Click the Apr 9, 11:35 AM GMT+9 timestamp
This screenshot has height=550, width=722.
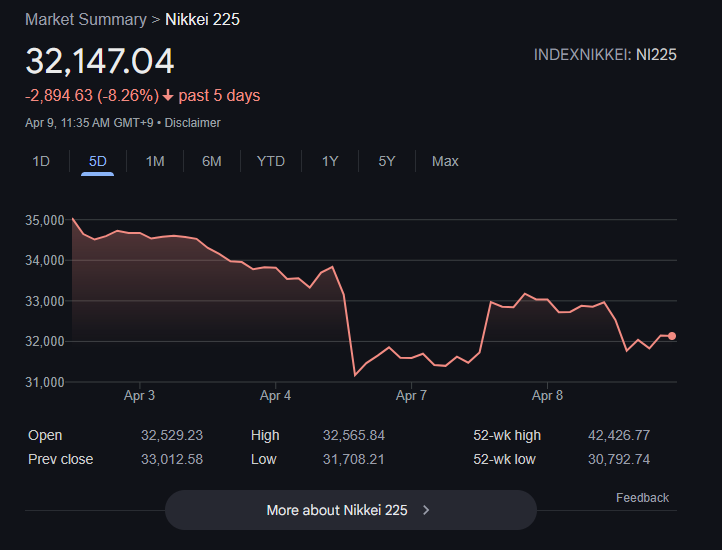tap(89, 123)
